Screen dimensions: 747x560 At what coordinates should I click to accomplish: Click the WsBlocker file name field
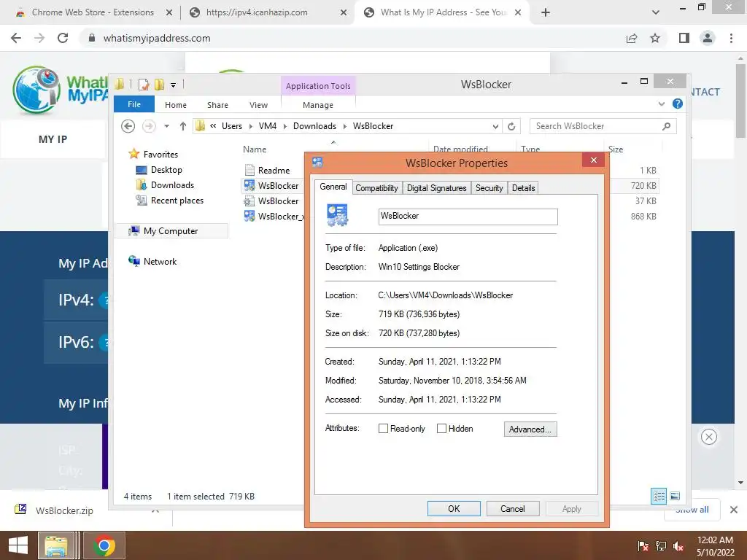tap(468, 216)
